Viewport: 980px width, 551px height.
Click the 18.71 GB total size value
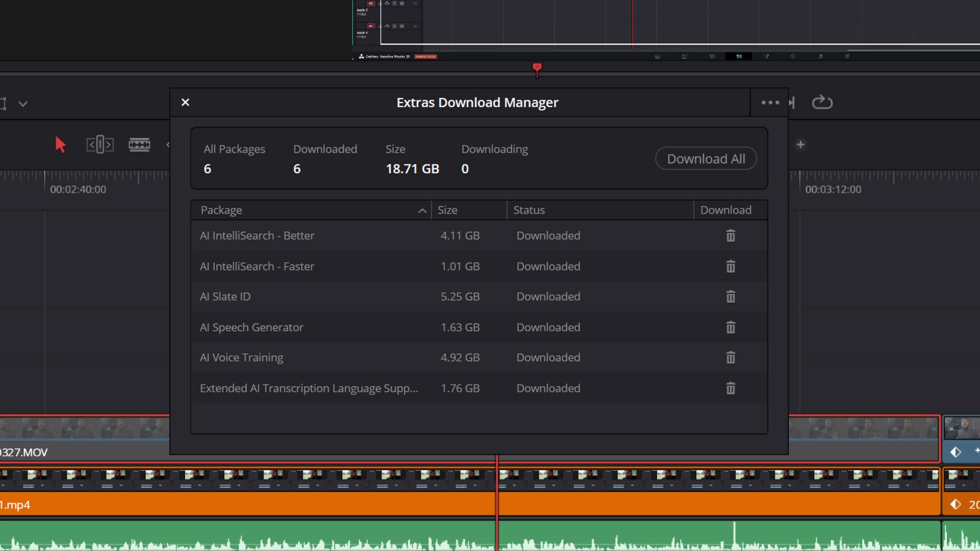tap(412, 169)
